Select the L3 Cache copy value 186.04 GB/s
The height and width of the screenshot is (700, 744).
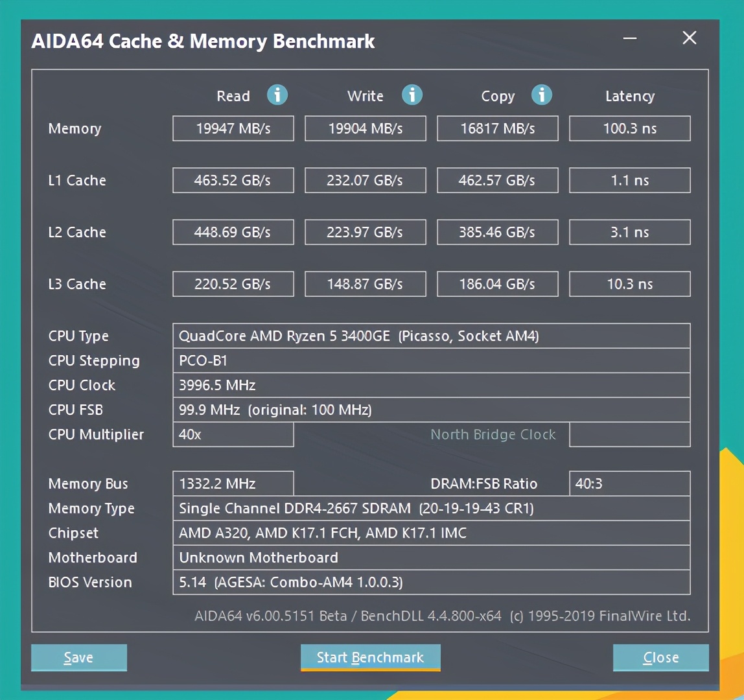coord(497,284)
